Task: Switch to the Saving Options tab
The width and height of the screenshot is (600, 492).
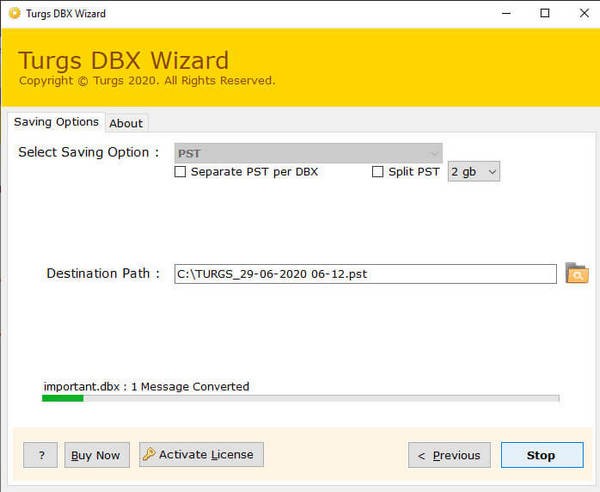Action: pyautogui.click(x=56, y=122)
